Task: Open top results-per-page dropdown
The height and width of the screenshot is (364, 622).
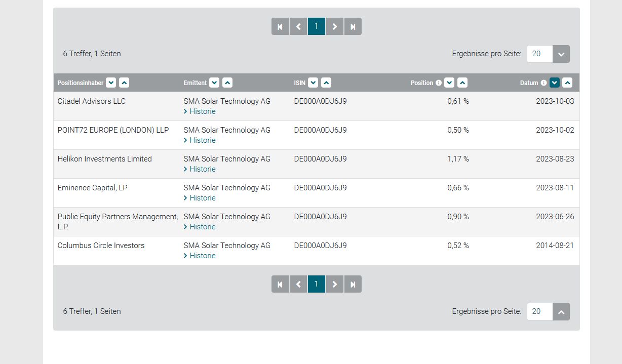Action: (561, 54)
